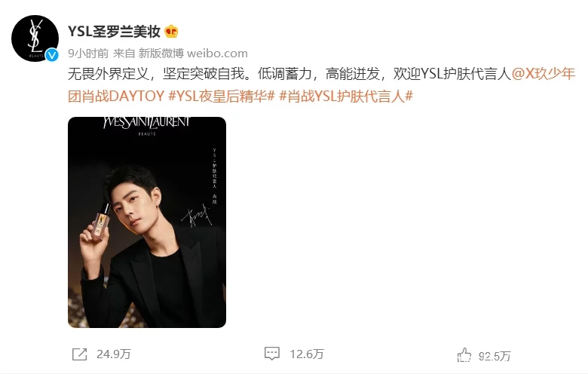Open the YSL圣罗兰美妆 account name
The width and height of the screenshot is (588, 374).
click(115, 32)
